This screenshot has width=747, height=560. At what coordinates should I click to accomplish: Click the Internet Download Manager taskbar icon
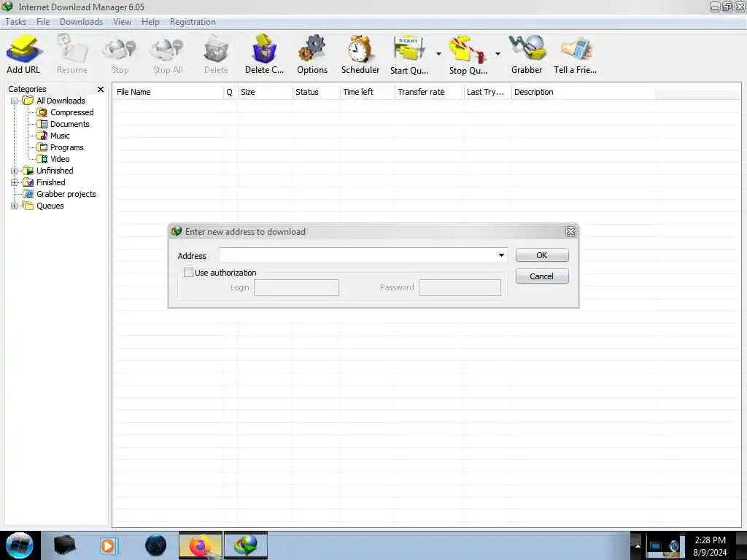click(x=246, y=545)
